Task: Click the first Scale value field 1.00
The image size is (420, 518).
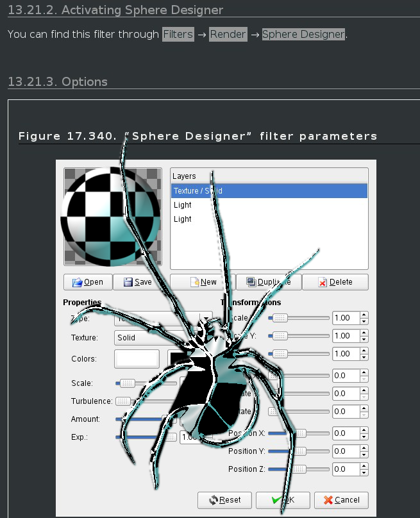Action: tap(346, 318)
